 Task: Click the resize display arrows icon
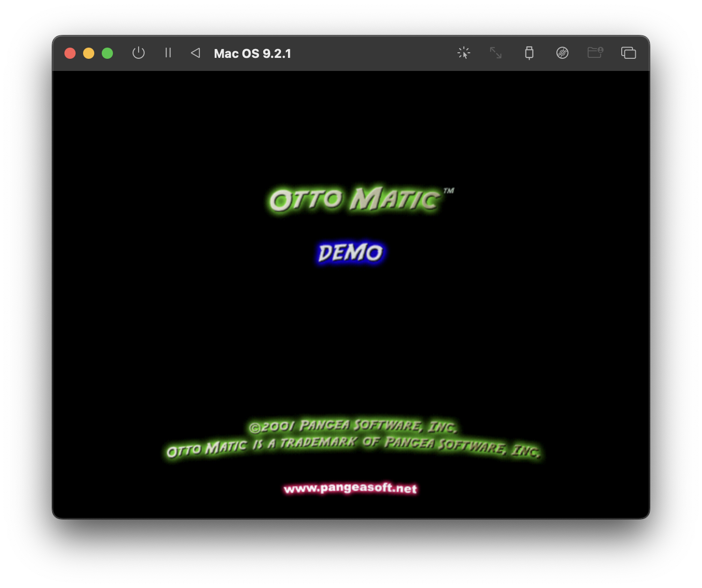[496, 53]
